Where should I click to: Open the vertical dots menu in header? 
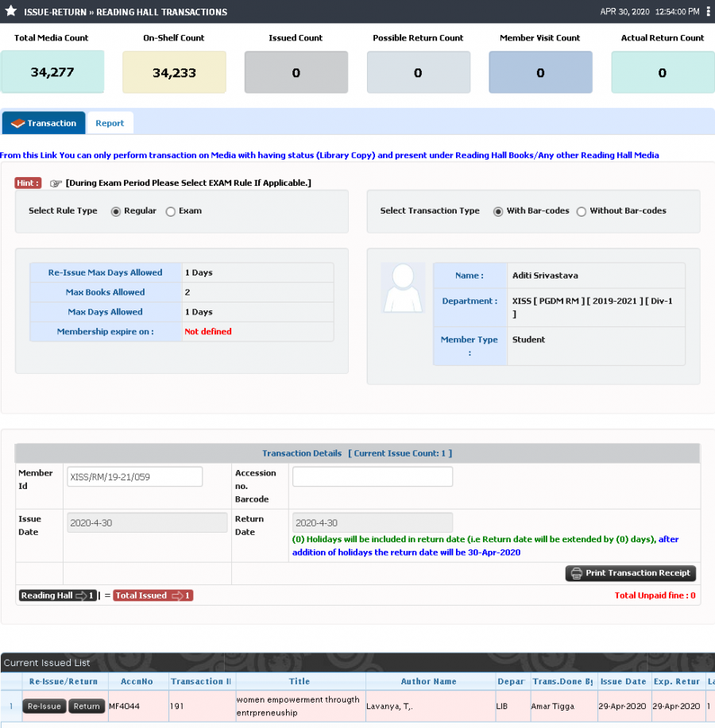pos(708,12)
